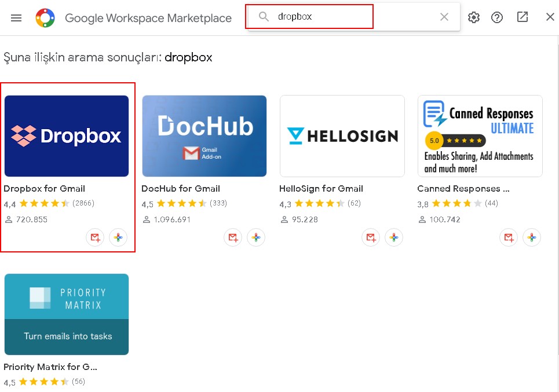559x392 pixels.
Task: Click the Google Workspace Marketplace logo
Action: tap(45, 18)
